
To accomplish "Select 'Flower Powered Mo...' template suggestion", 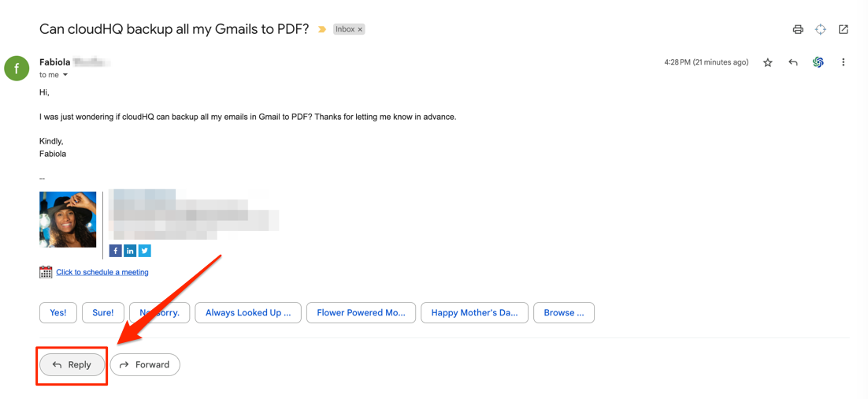I will [361, 312].
